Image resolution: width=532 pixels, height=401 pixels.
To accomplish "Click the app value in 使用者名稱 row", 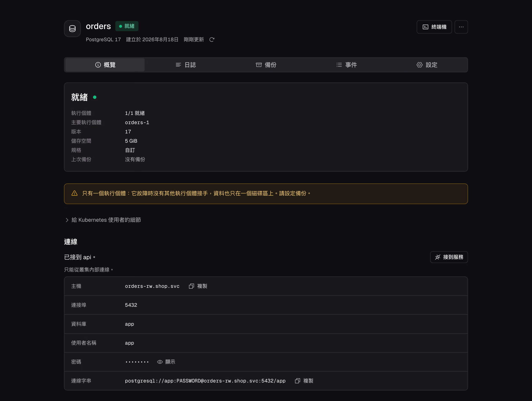I will (129, 343).
